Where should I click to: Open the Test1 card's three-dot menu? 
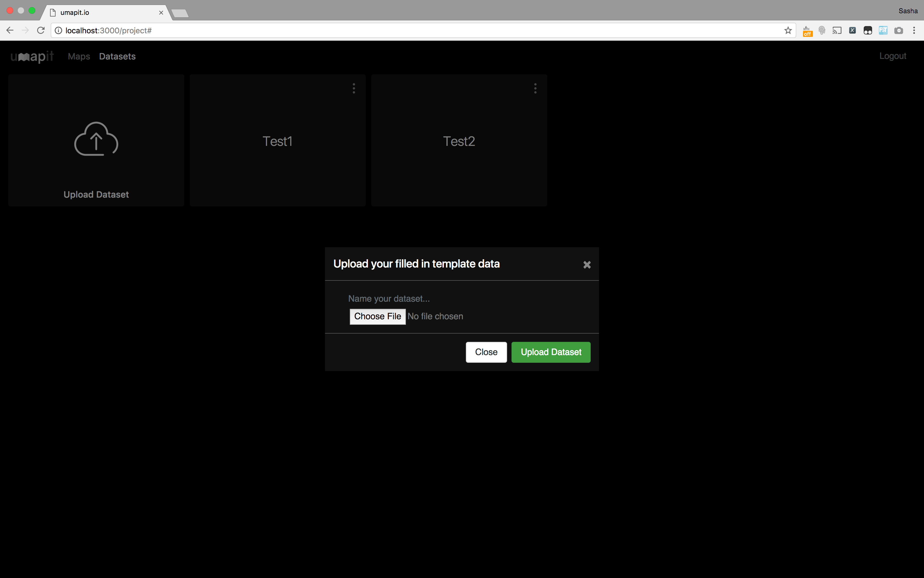pyautogui.click(x=354, y=88)
